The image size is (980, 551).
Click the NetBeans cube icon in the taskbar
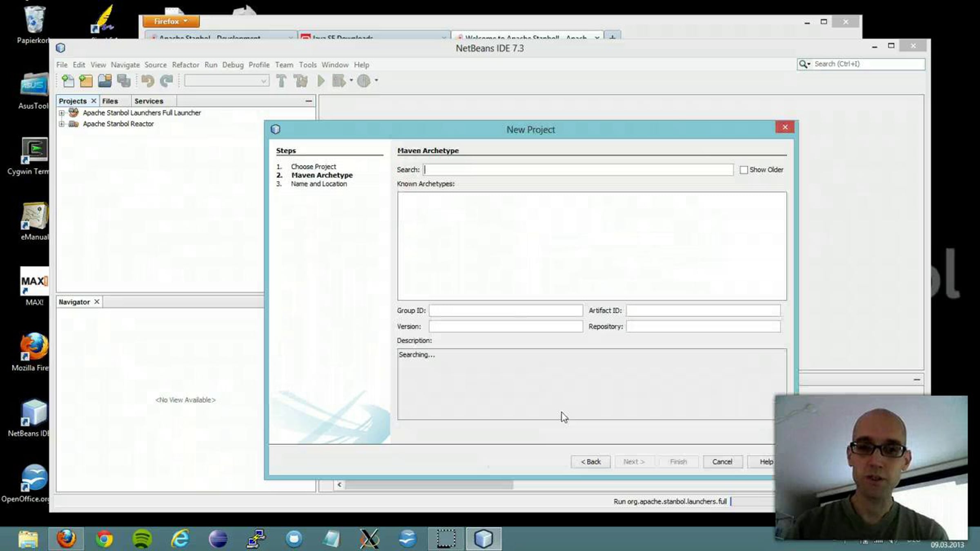[483, 539]
